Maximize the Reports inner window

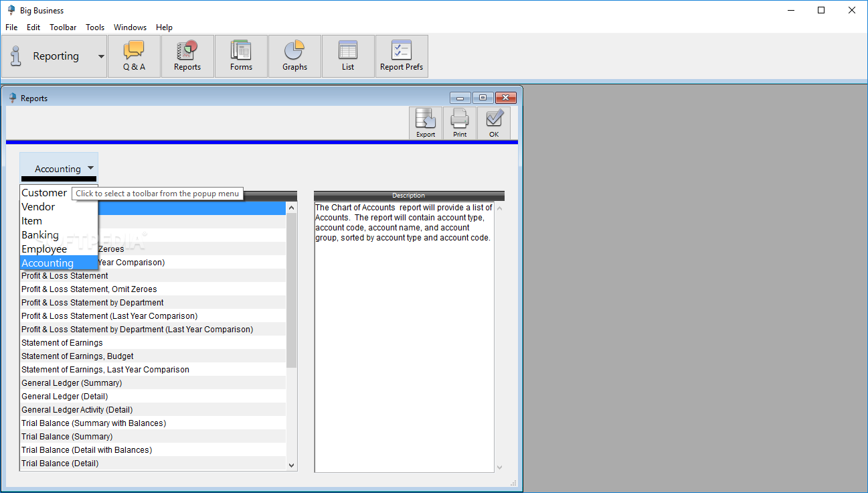(x=483, y=98)
